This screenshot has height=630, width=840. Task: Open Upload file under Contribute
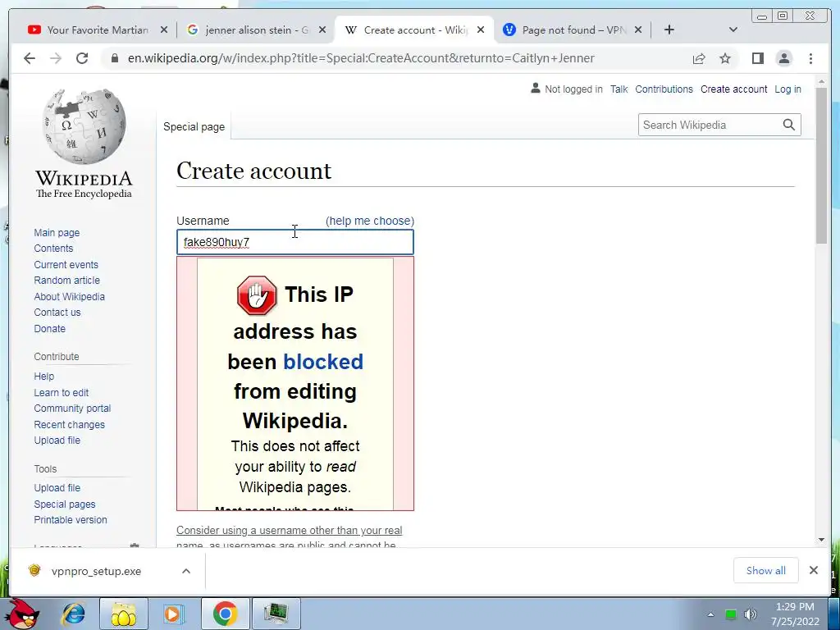[x=57, y=441]
